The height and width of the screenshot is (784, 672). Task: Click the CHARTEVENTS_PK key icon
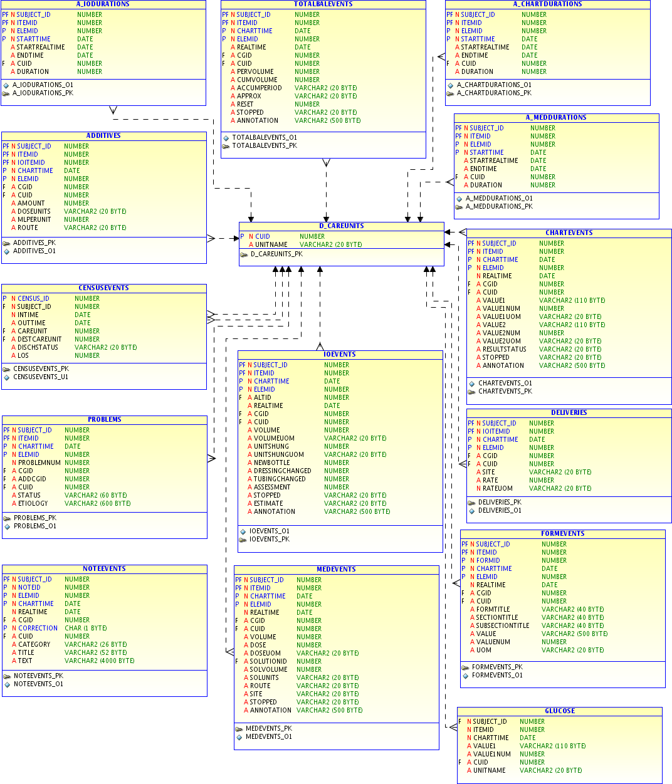point(471,392)
